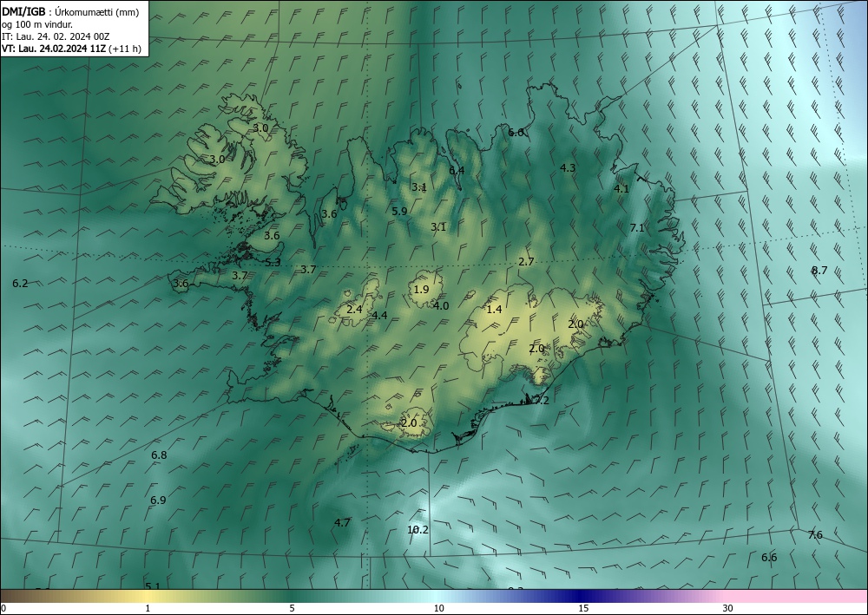The width and height of the screenshot is (868, 615).
Task: Click the 5.3 value on the map
Action: coord(273,263)
